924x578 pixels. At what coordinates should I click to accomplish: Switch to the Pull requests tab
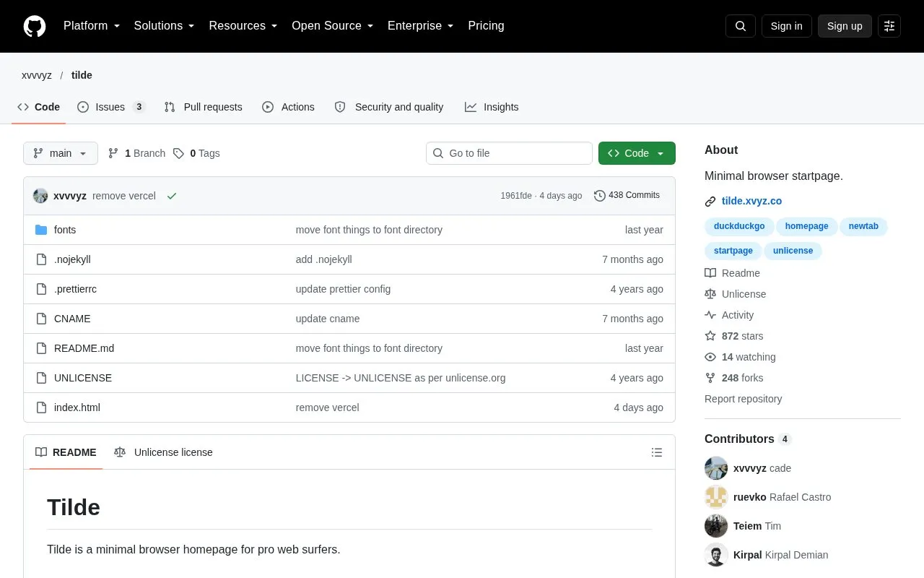(203, 107)
